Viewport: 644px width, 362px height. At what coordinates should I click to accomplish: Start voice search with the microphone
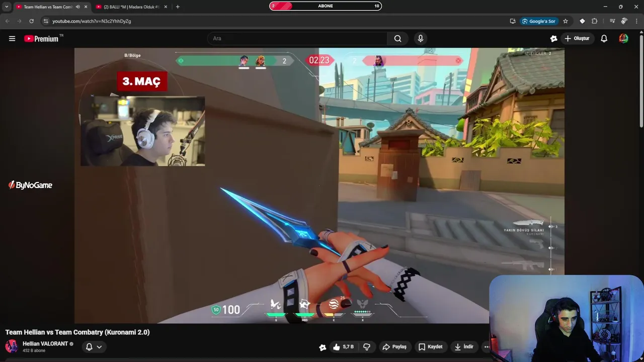point(421,39)
